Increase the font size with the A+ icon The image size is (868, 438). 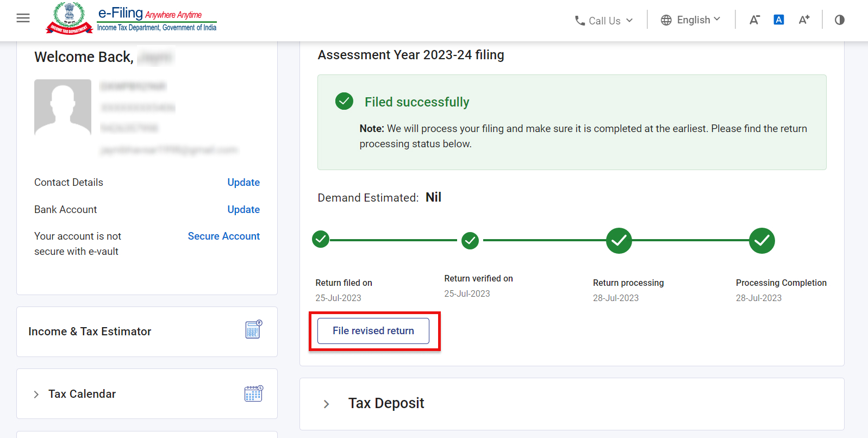(804, 20)
